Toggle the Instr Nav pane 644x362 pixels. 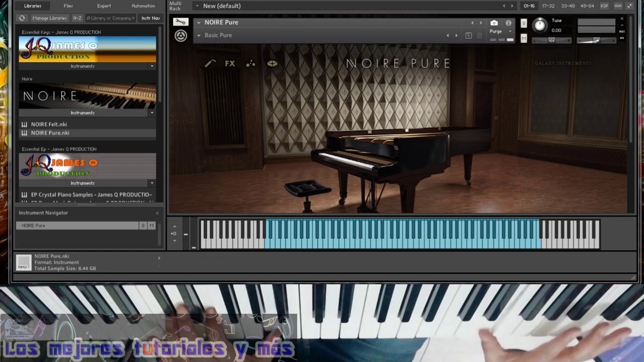click(150, 18)
